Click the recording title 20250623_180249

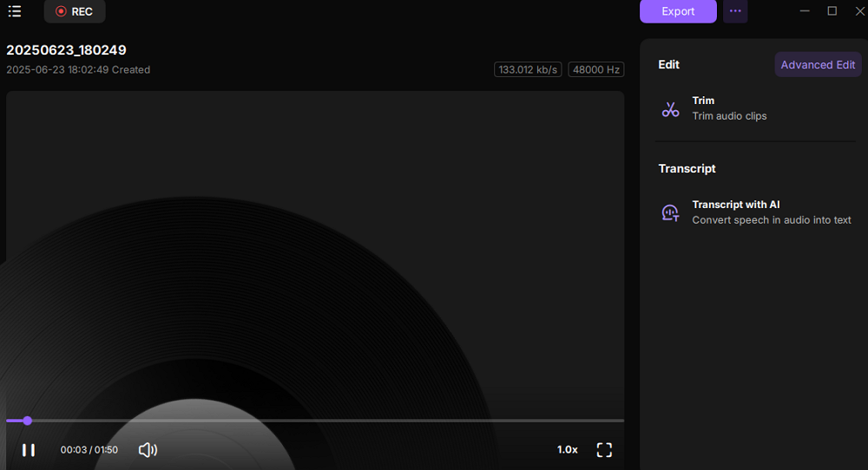[66, 49]
